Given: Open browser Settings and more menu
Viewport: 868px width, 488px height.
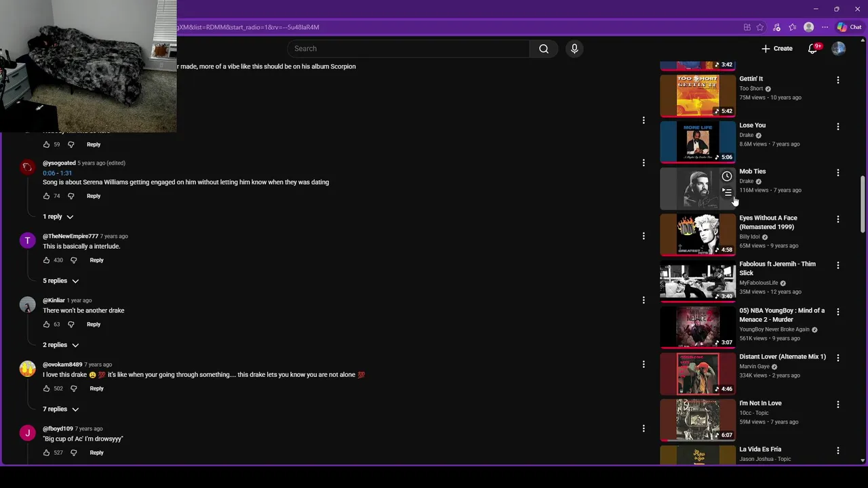Looking at the screenshot, I should (x=825, y=27).
